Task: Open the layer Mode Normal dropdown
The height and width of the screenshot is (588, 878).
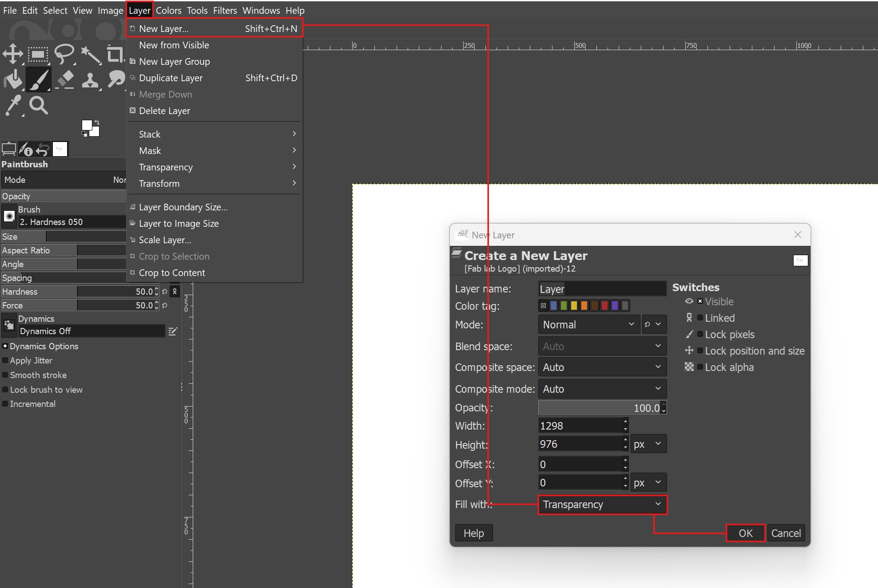Action: 589,324
